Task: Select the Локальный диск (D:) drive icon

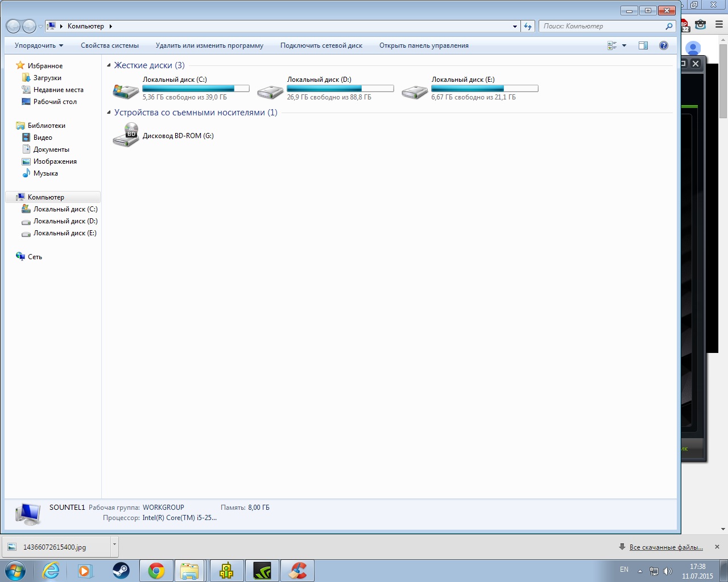Action: (270, 91)
